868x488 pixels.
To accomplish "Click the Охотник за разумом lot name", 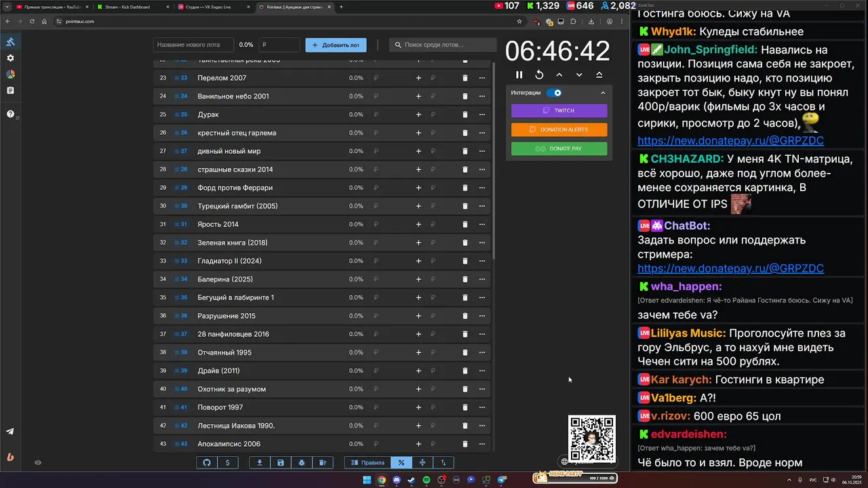I will [231, 389].
